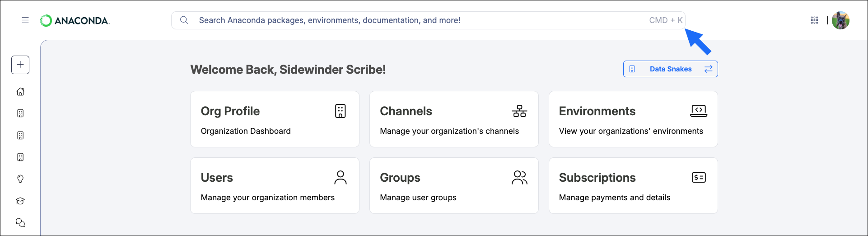Click the Org Profile building icon

point(341,111)
